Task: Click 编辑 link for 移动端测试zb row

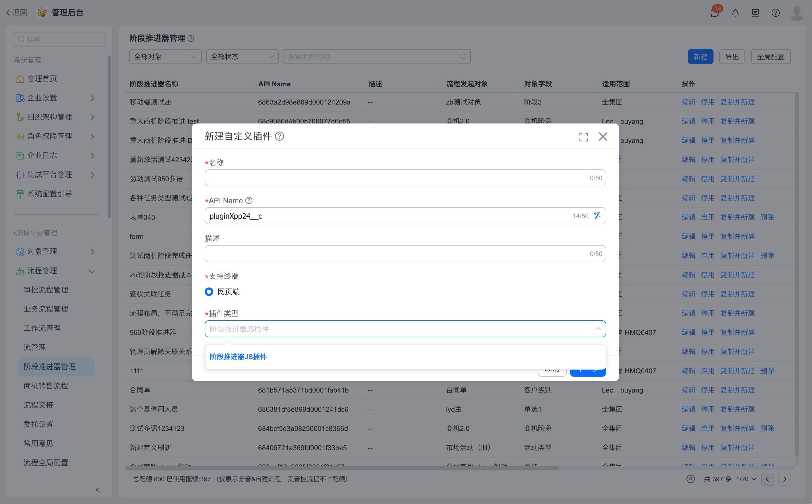Action: click(688, 102)
